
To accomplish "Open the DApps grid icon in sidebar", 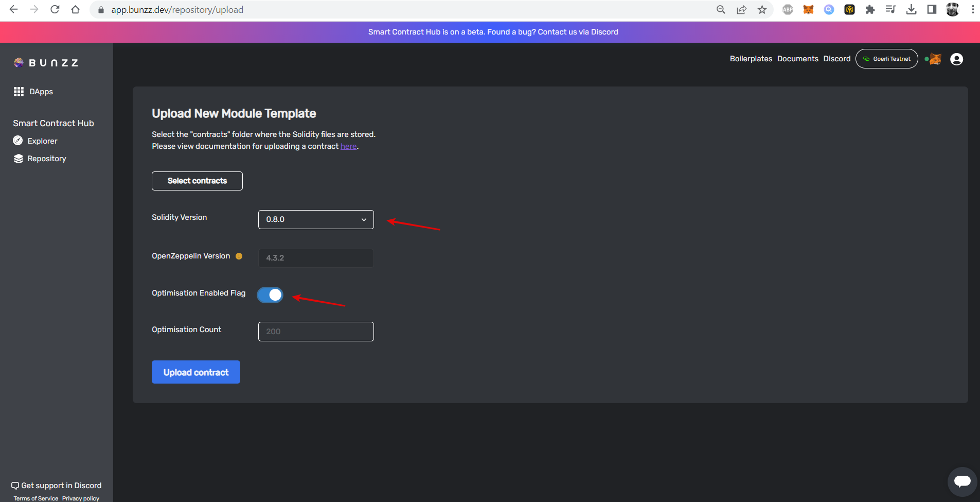I will point(18,92).
